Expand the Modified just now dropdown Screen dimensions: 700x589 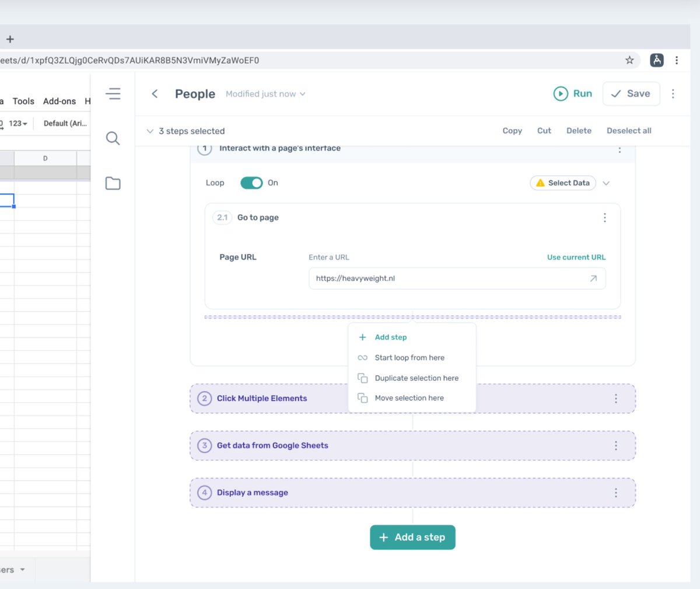tap(265, 94)
